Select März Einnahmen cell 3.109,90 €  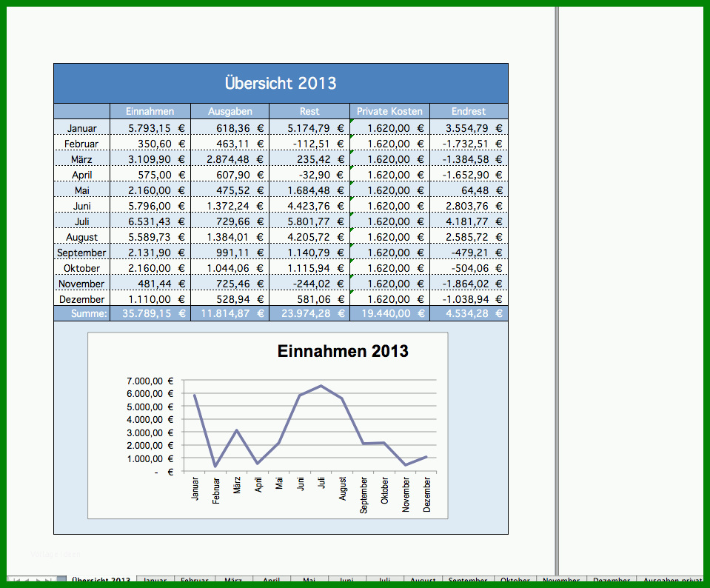150,159
